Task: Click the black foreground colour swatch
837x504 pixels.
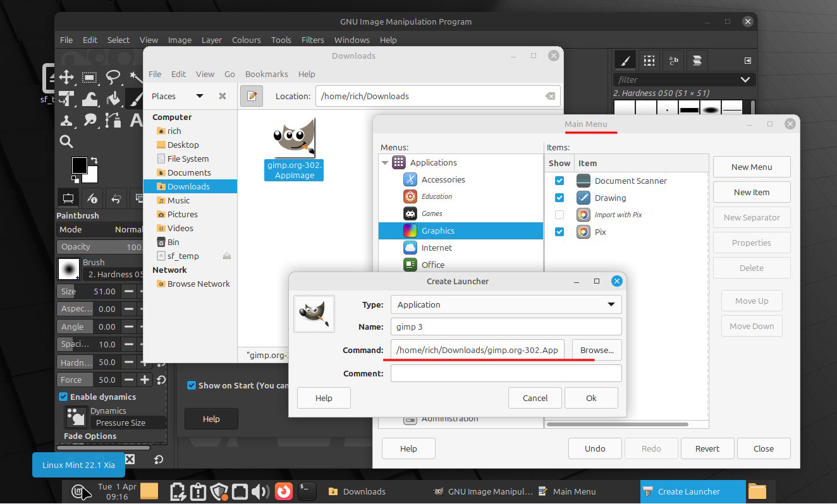Action: click(x=78, y=164)
